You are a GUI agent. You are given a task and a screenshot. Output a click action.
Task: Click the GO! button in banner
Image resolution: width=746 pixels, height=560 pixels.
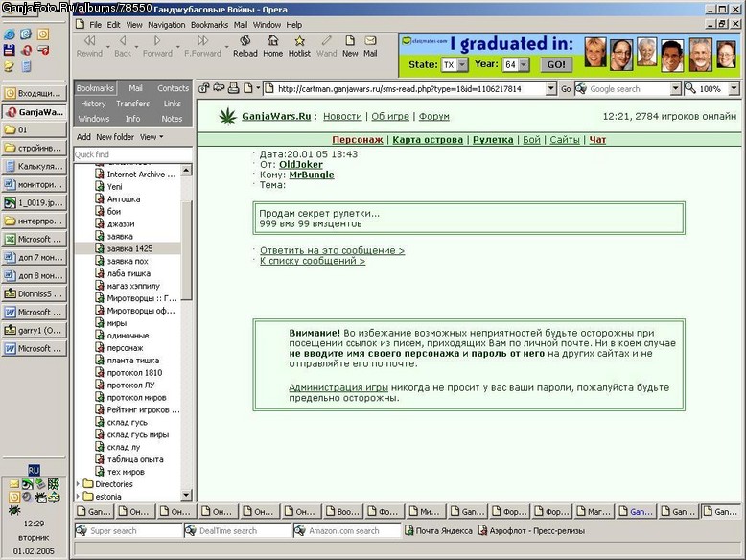tap(556, 64)
